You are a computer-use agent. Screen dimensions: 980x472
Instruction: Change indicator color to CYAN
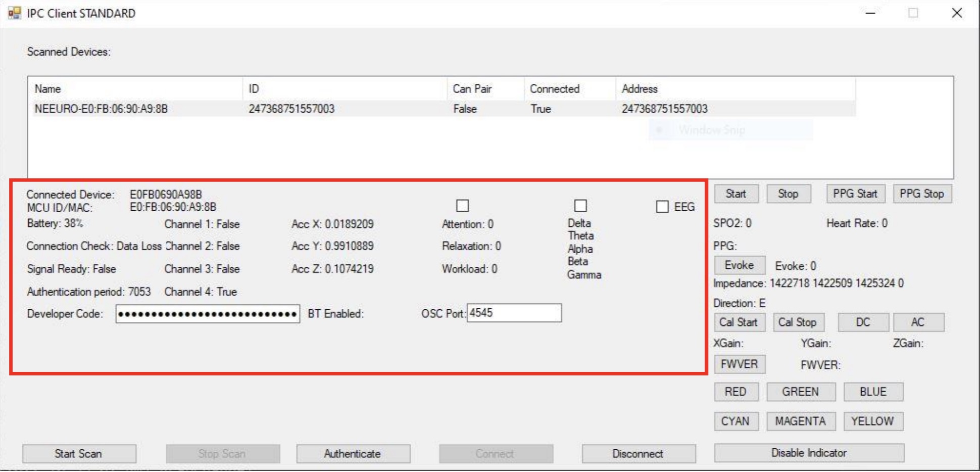[736, 421]
